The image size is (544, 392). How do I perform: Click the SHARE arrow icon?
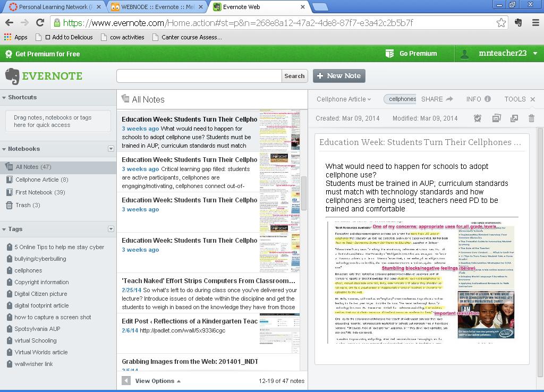(x=449, y=99)
